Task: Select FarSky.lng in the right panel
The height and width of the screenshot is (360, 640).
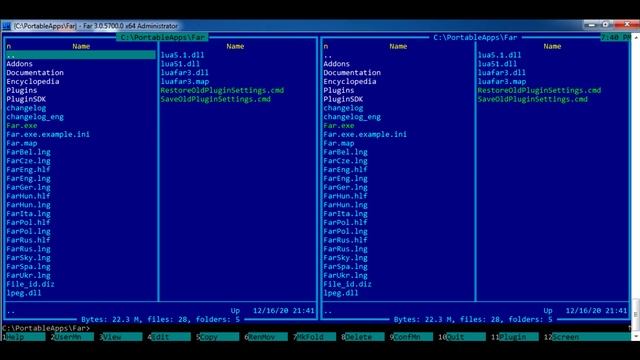Action: click(345, 258)
